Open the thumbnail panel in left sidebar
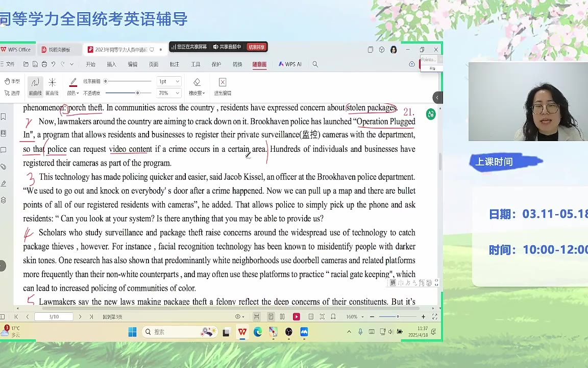Viewport: 588px width, 368px height. point(4,133)
